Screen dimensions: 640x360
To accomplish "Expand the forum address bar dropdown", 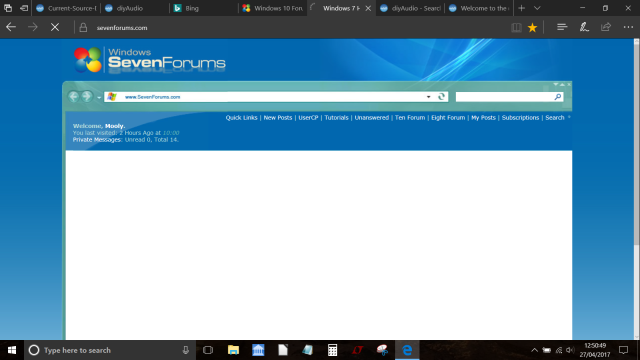I will pyautogui.click(x=428, y=97).
